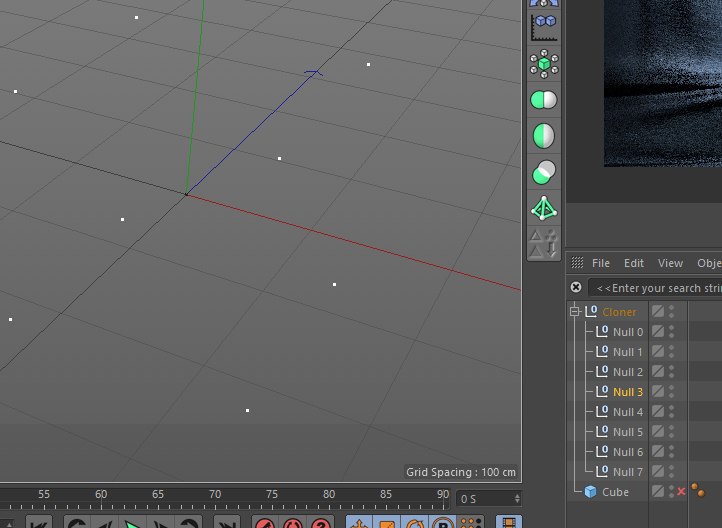
Task: Toggle Position keyframing arrows icon
Action: 359,524
